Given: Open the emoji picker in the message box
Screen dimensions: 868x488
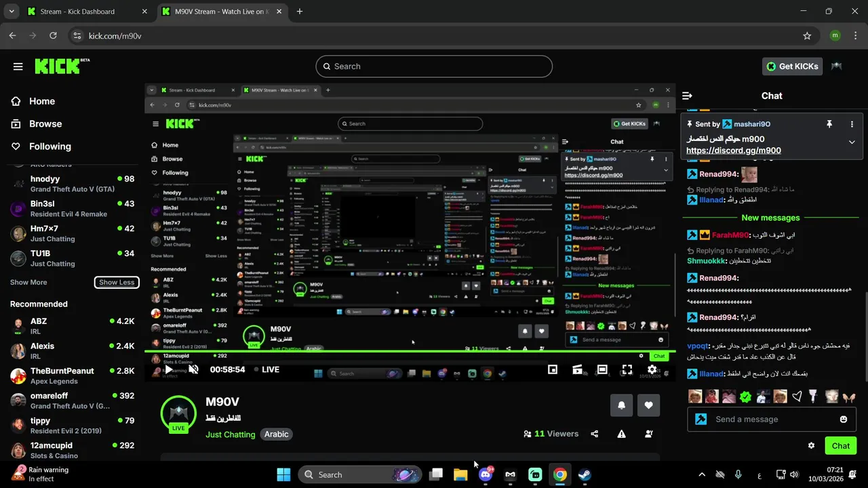Looking at the screenshot, I should pyautogui.click(x=844, y=420).
